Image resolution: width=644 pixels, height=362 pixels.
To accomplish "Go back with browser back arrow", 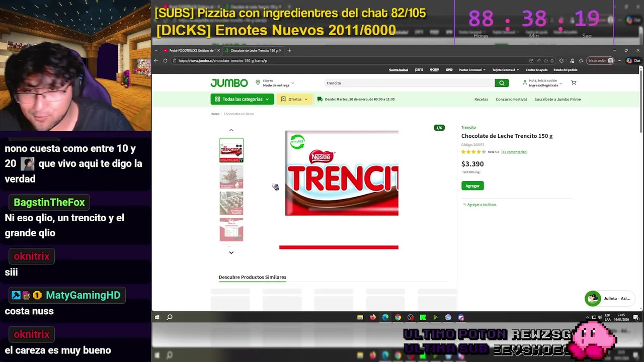I will coord(156,60).
